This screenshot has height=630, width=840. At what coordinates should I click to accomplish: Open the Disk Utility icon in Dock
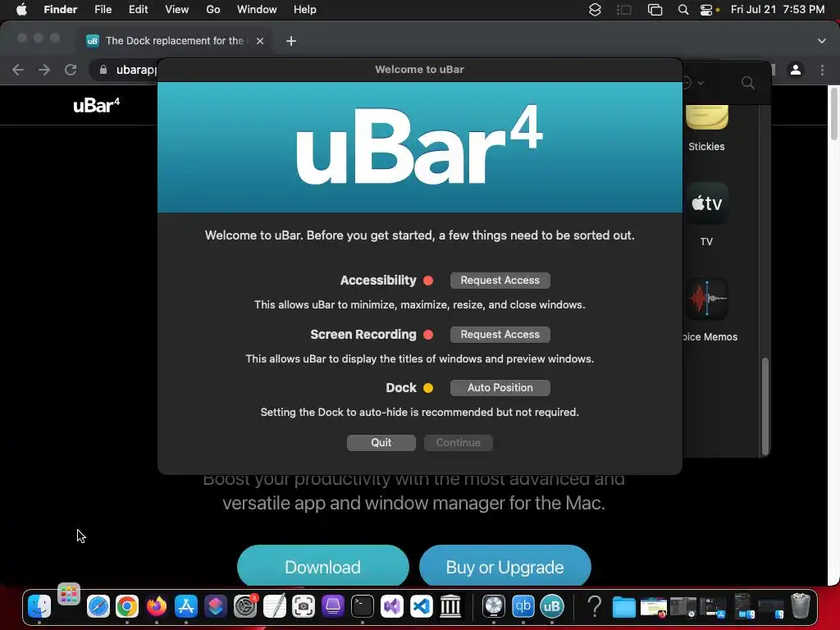coord(493,606)
